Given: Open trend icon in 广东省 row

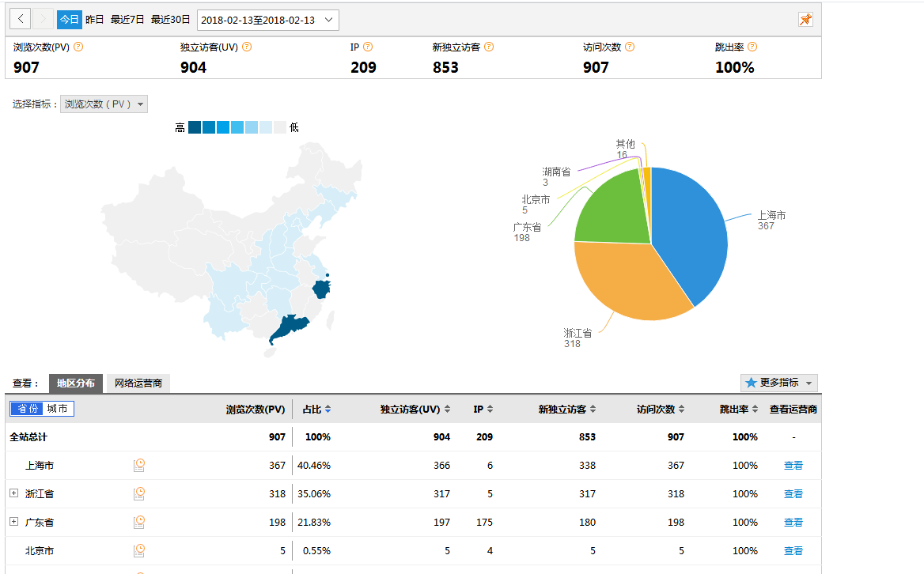Looking at the screenshot, I should [139, 522].
